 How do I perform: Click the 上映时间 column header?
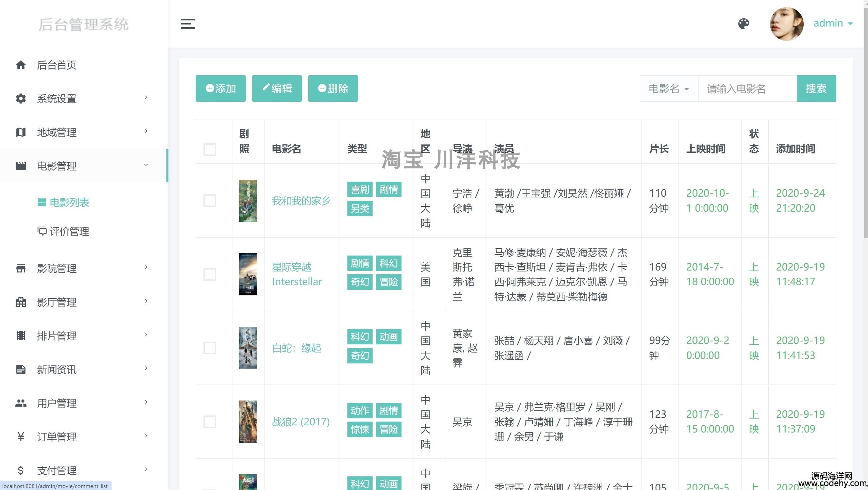tap(706, 149)
